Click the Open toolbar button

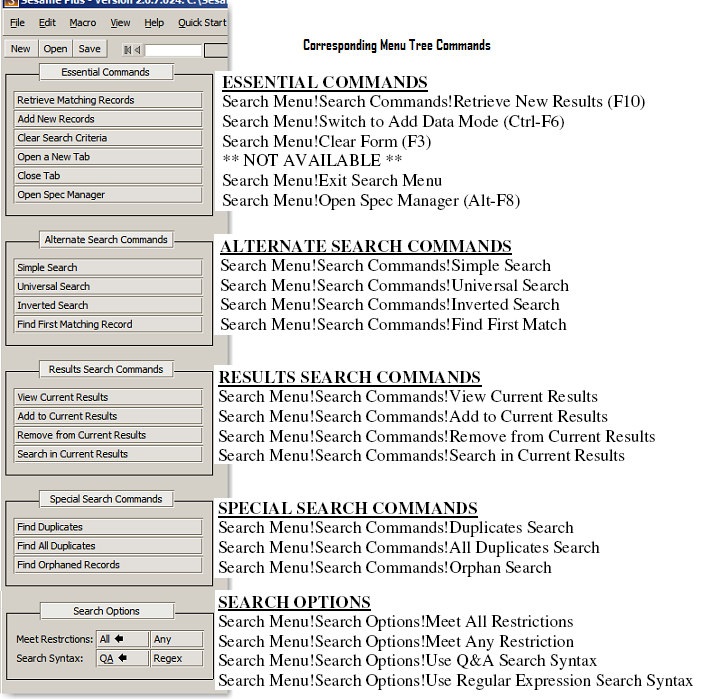(55, 49)
